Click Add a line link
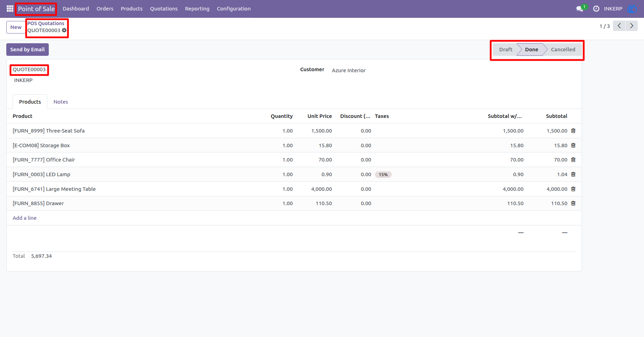Screen dimensions: 644x337 click(25, 218)
